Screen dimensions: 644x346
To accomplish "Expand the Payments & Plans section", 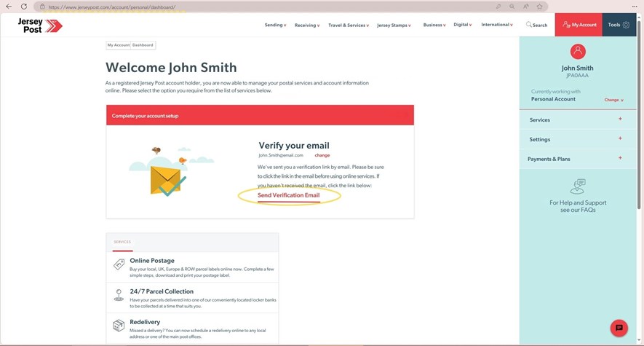I will [x=620, y=158].
